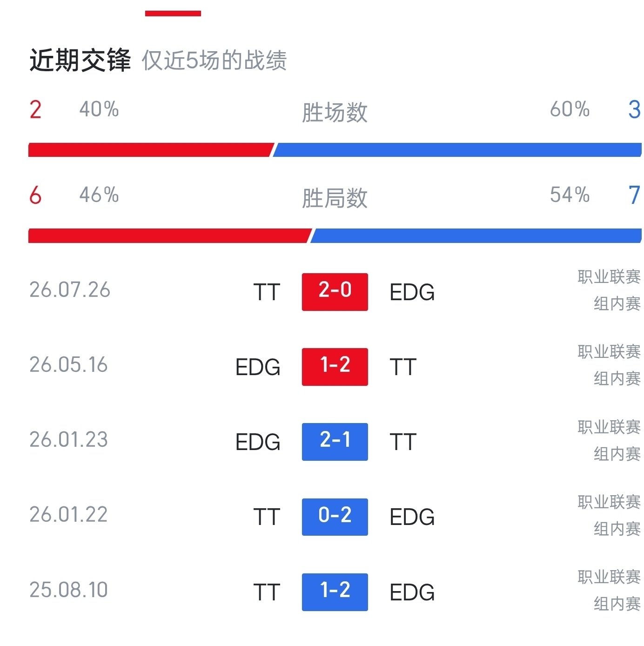Select team EDG in the 26.01.22 match
Screen dimensions: 644x646
[x=412, y=517]
